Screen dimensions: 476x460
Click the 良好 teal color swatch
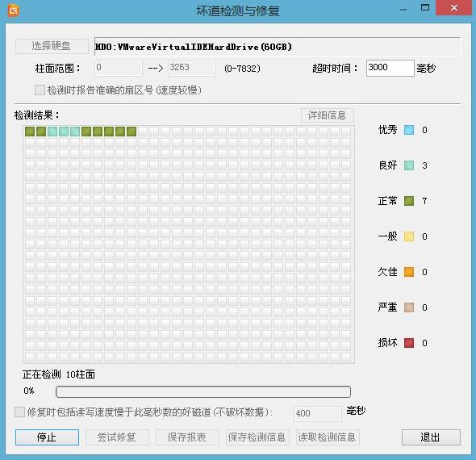click(x=408, y=165)
